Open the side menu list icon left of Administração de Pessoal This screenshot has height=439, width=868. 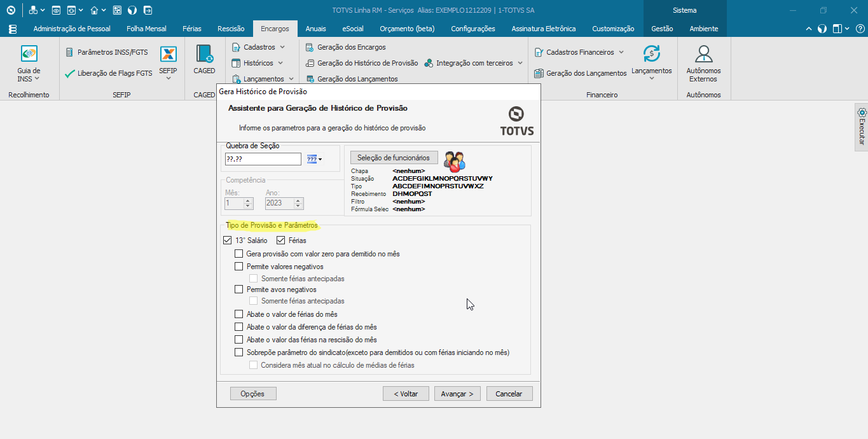12,29
